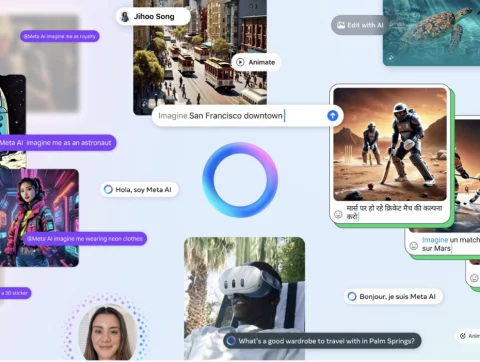Open the sea turtle image

tap(432, 32)
